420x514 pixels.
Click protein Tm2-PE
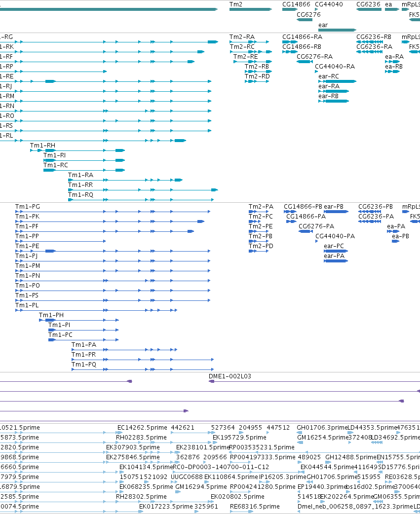(259, 231)
